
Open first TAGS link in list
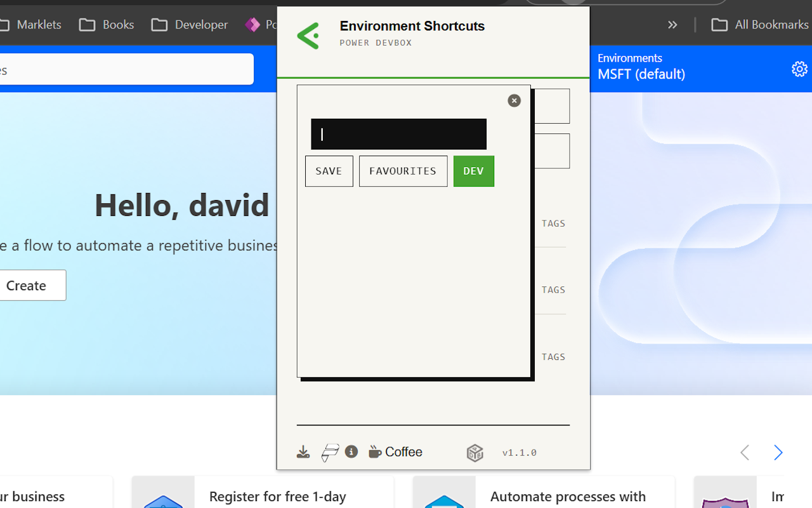pyautogui.click(x=553, y=224)
